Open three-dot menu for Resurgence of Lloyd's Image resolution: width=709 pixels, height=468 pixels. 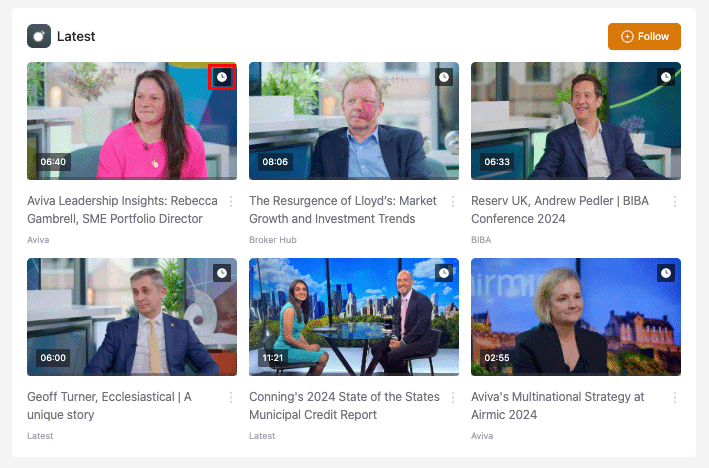(453, 201)
